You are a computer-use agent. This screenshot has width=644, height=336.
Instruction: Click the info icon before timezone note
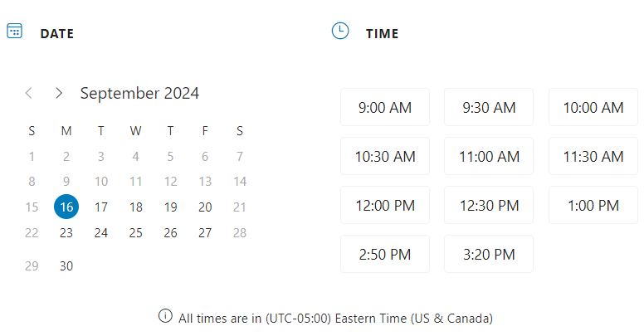coord(165,316)
